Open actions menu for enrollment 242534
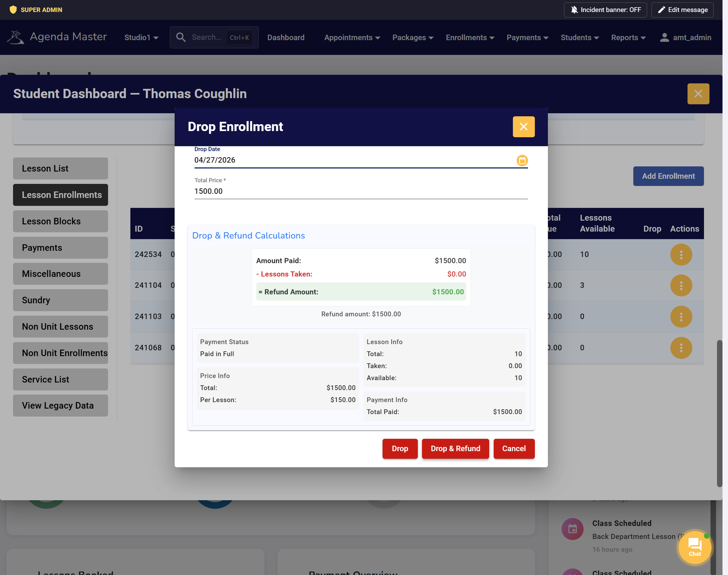 point(681,255)
